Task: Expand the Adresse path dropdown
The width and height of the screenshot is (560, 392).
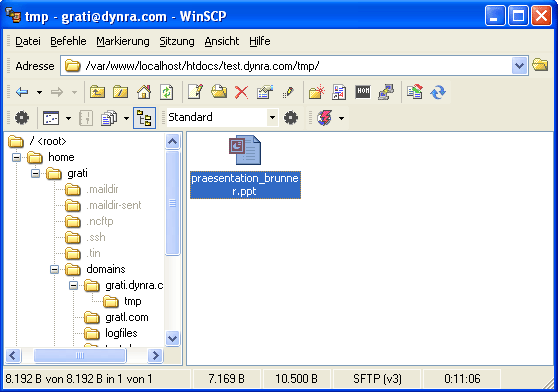Action: [519, 66]
